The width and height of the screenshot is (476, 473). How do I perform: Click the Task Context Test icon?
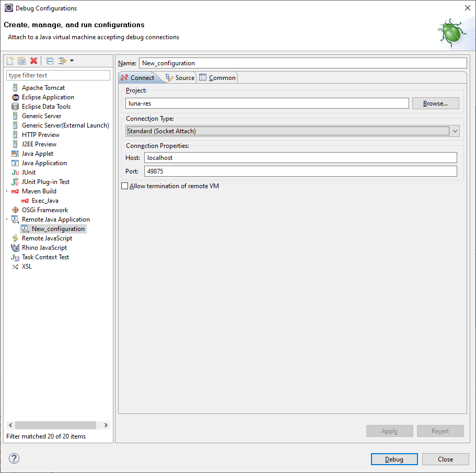[15, 257]
